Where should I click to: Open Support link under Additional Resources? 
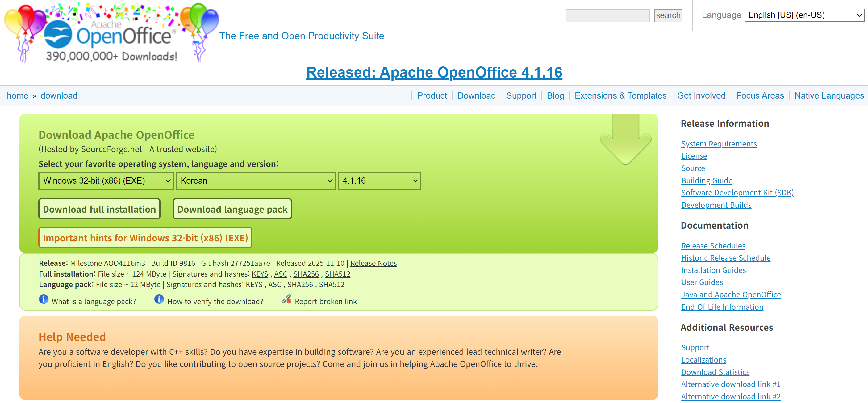coord(695,348)
